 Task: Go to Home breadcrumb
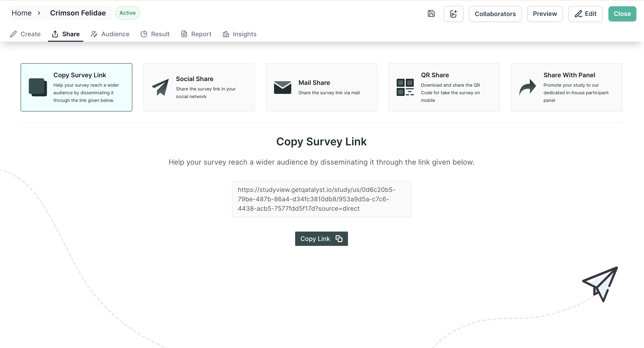[x=21, y=13]
